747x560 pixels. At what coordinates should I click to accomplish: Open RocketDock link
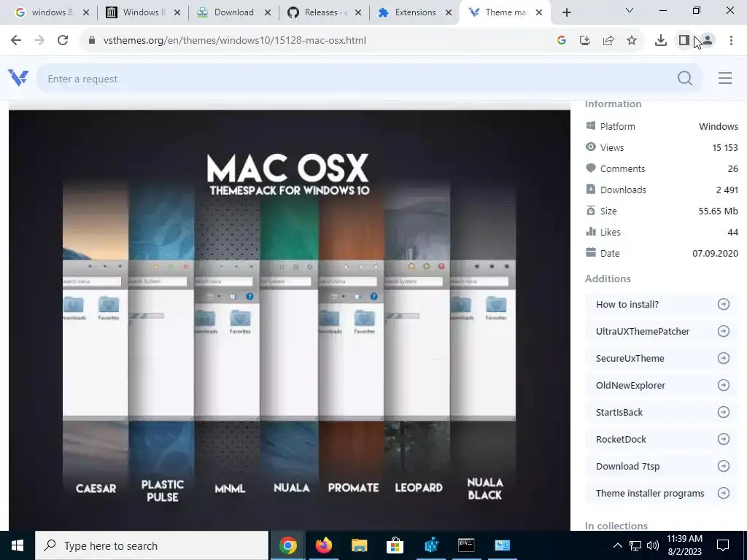(x=662, y=439)
